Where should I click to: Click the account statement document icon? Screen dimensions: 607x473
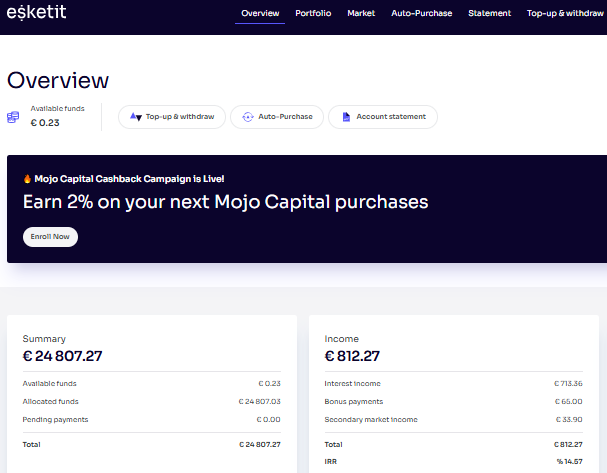coord(346,117)
